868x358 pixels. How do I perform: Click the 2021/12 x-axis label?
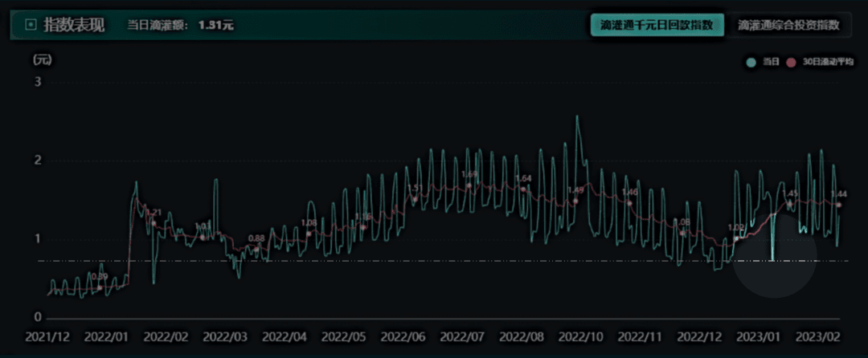tap(47, 336)
